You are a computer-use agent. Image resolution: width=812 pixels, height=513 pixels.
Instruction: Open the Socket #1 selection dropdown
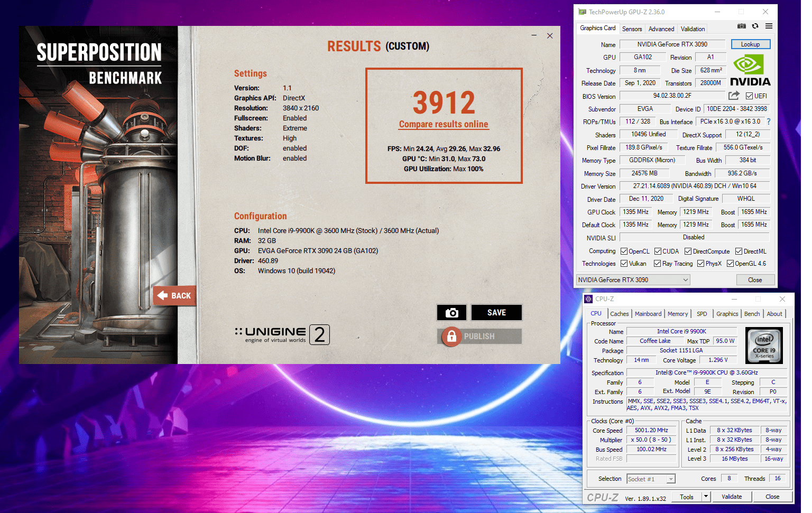coord(651,479)
